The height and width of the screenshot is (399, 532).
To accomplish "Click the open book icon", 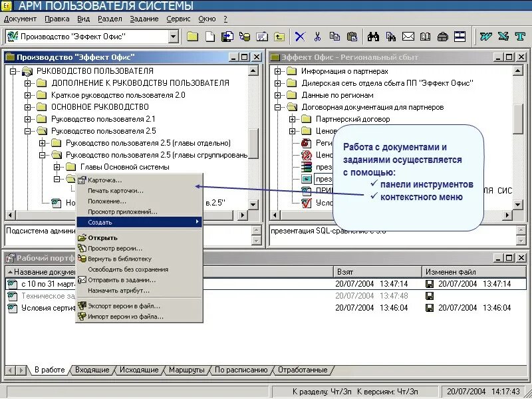I will pyautogui.click(x=426, y=37).
